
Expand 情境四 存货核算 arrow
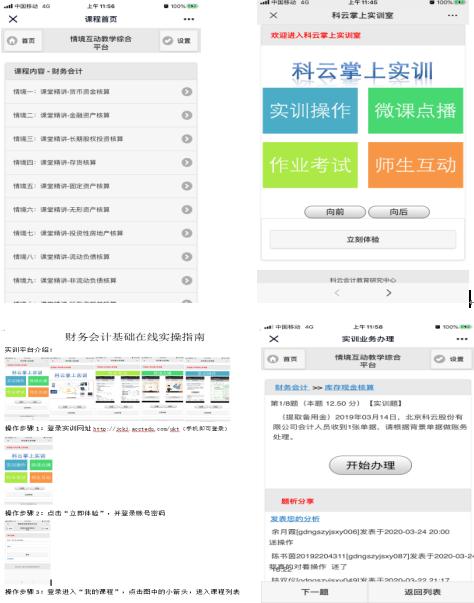click(187, 162)
